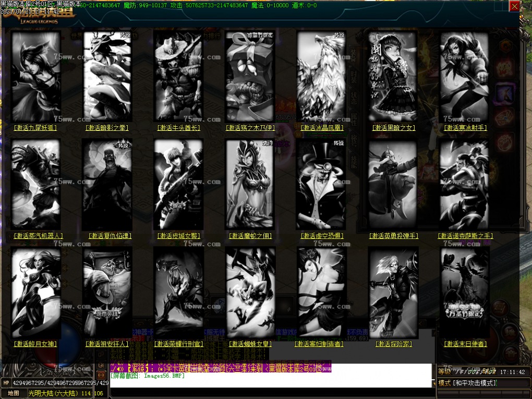Select the 激活皎月女神 link
This screenshot has height=399, width=532.
click(x=35, y=344)
